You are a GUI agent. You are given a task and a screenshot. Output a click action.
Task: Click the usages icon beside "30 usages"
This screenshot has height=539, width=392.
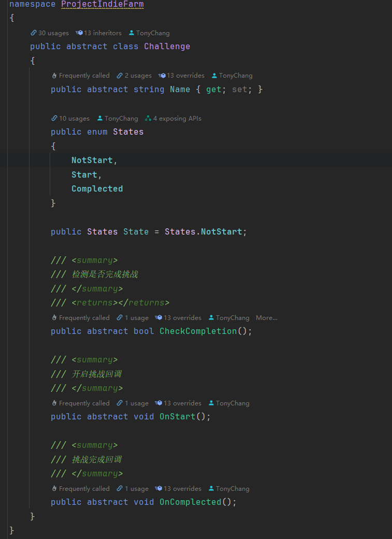point(34,33)
